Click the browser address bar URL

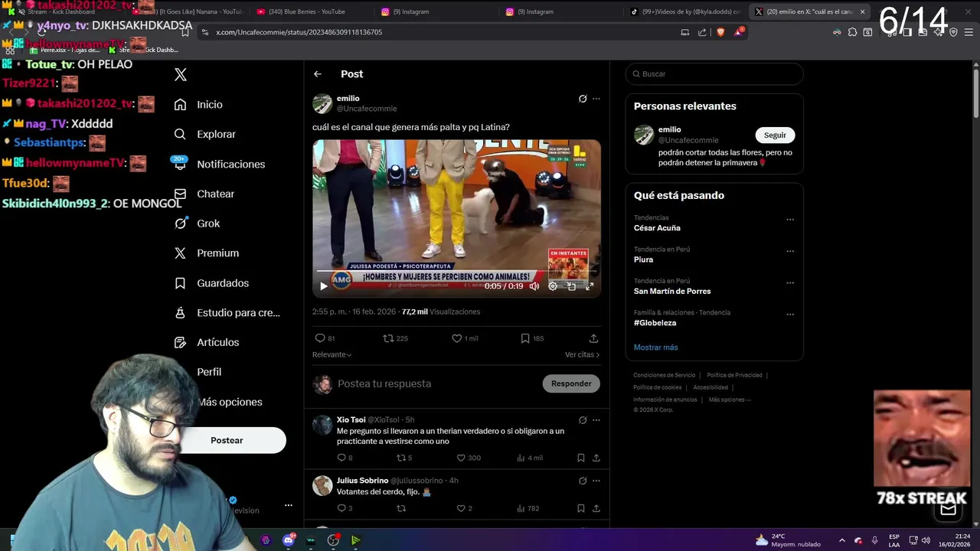299,32
